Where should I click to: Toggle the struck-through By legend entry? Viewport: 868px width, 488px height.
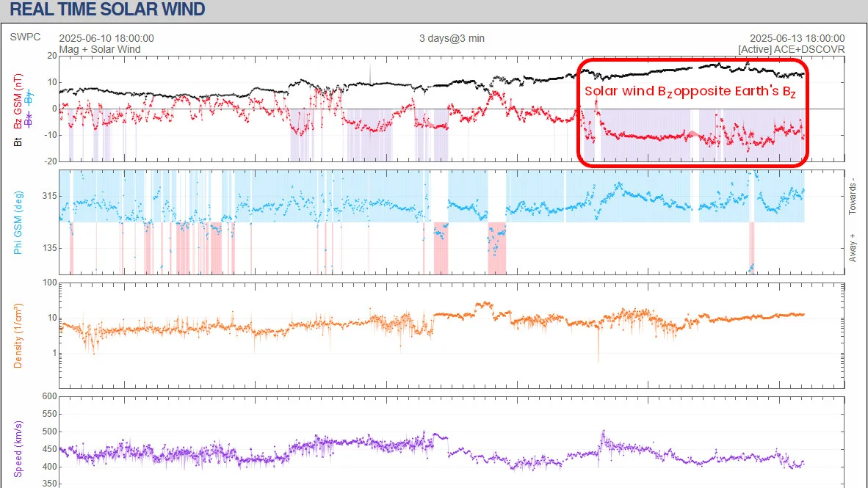(29, 98)
